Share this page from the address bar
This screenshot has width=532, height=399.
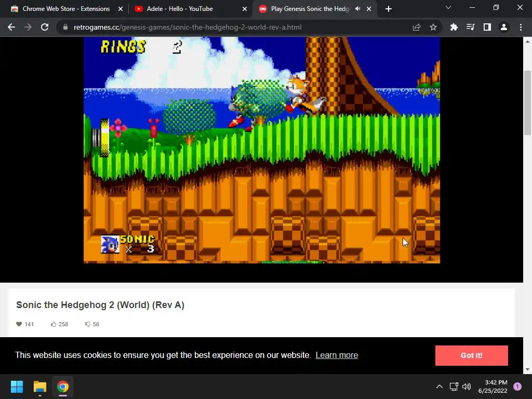(416, 27)
